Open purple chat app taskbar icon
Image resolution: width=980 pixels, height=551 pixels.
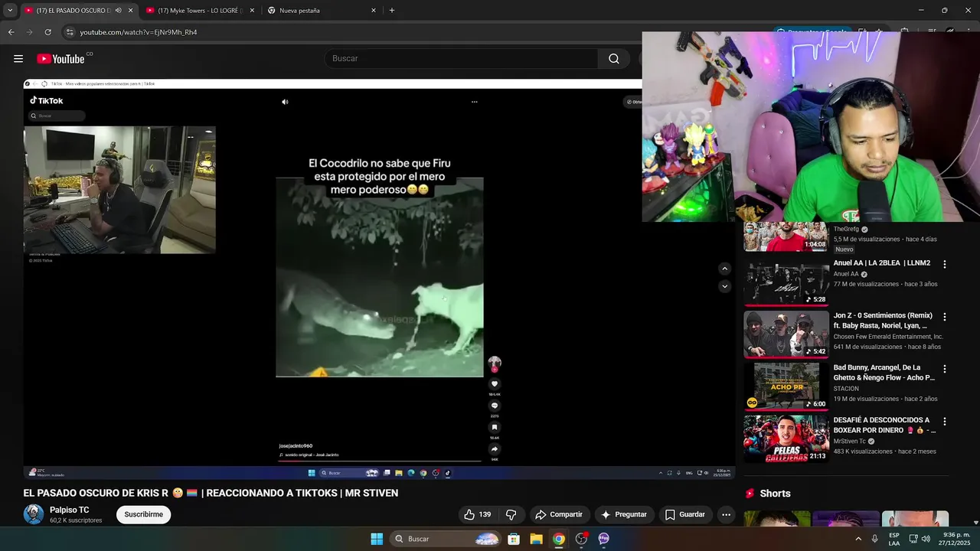click(x=604, y=539)
